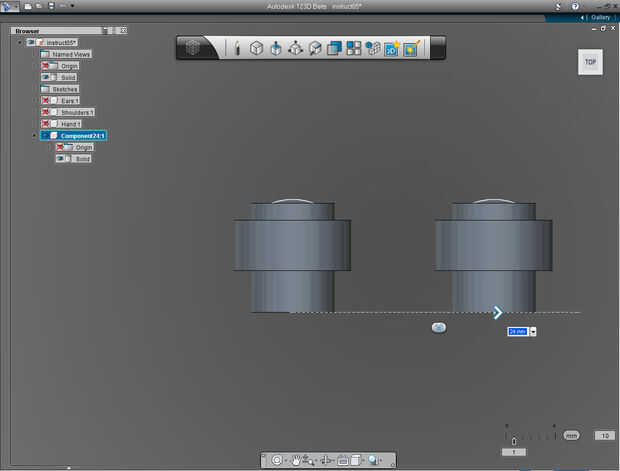
Task: Click the scale field showing 10
Action: tap(605, 435)
